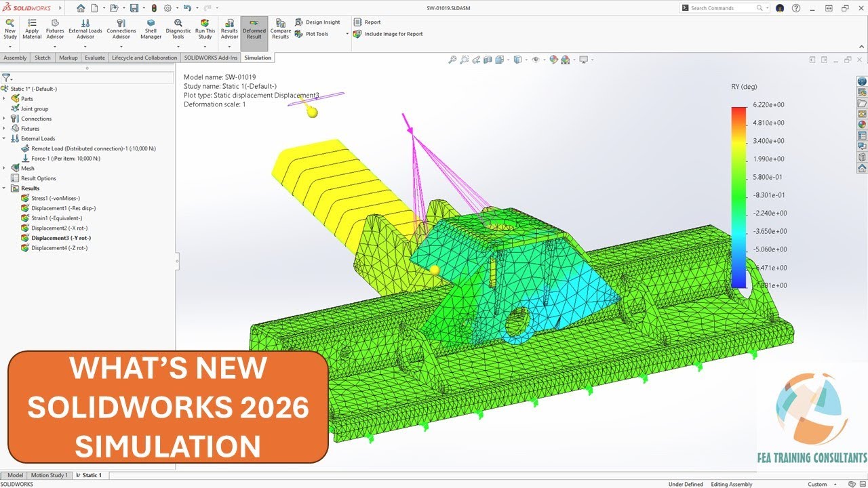Run This Study
The height and width of the screenshot is (488, 868).
point(205,30)
